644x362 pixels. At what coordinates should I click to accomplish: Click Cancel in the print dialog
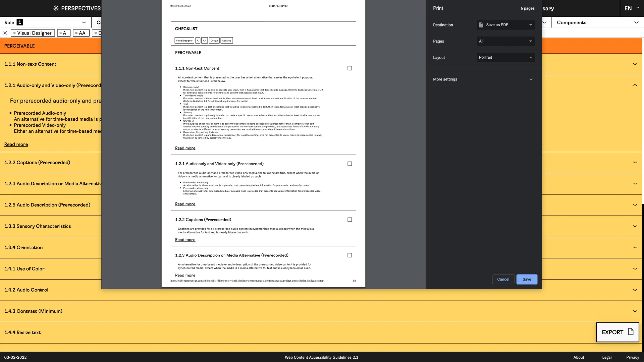point(503,279)
